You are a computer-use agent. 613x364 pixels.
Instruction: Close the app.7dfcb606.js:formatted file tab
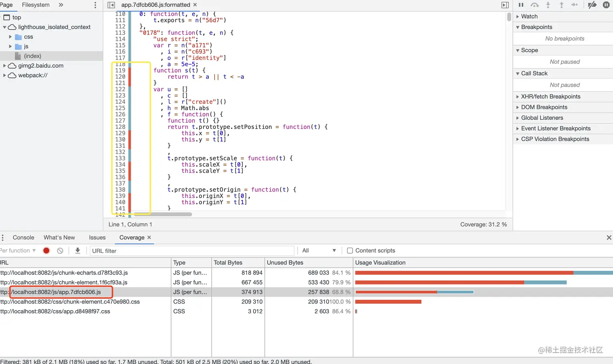pyautogui.click(x=195, y=5)
